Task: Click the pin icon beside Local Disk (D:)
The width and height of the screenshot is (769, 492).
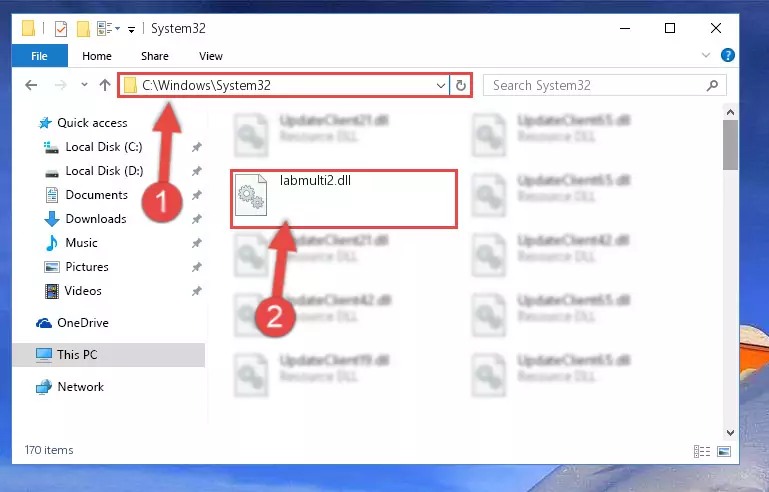Action: [197, 171]
